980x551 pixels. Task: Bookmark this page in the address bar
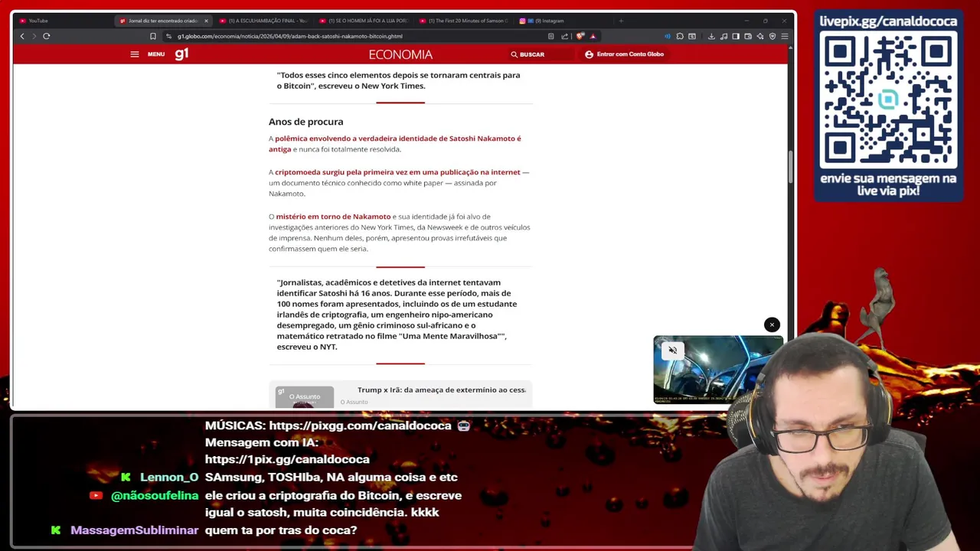(x=153, y=36)
